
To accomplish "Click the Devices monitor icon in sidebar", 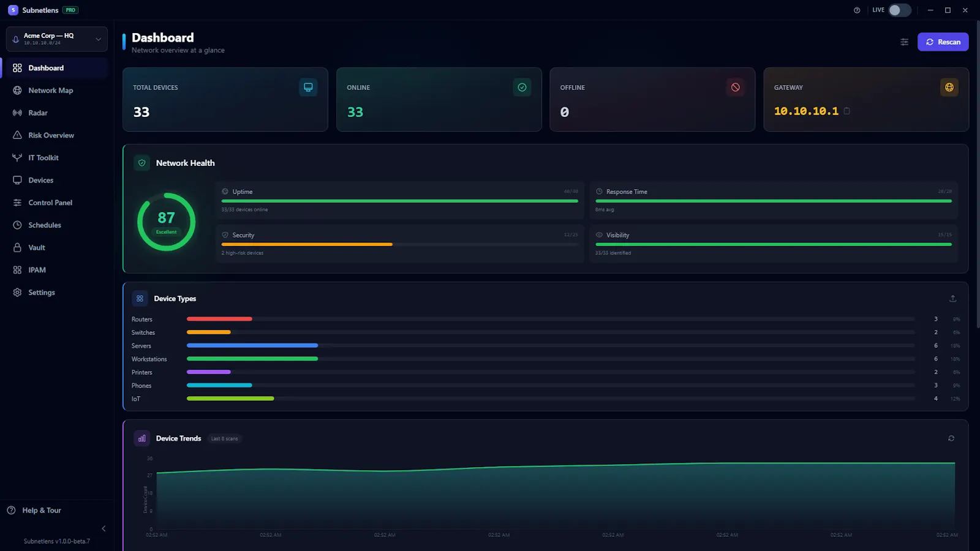I will (x=17, y=180).
